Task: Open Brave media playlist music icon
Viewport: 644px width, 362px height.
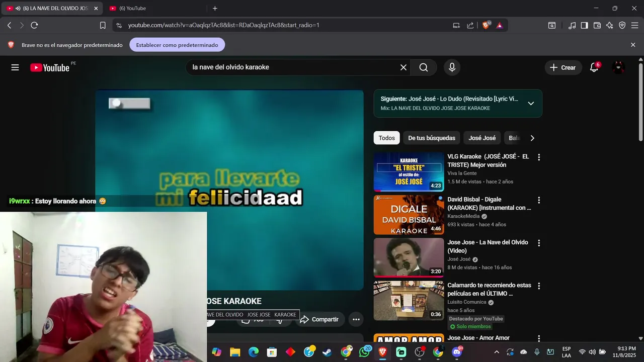Action: coord(572,25)
